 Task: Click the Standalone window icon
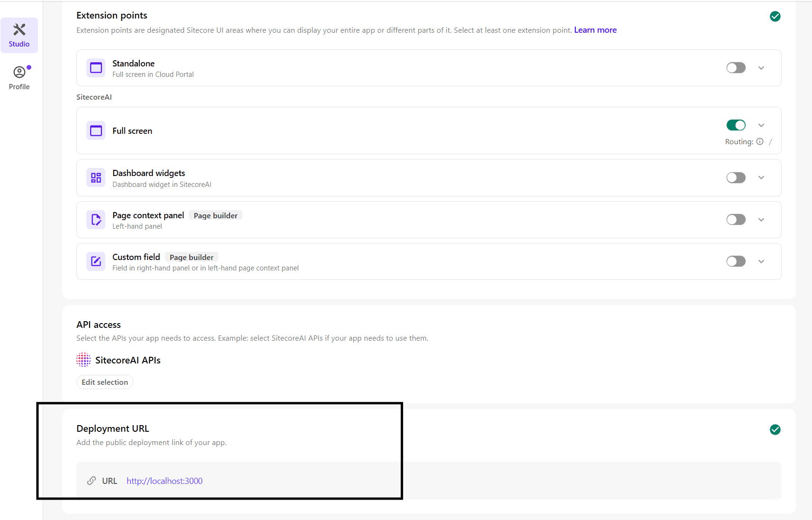pos(96,68)
